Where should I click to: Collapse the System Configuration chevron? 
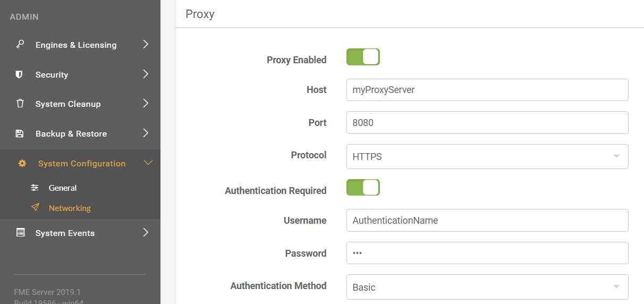(x=148, y=163)
